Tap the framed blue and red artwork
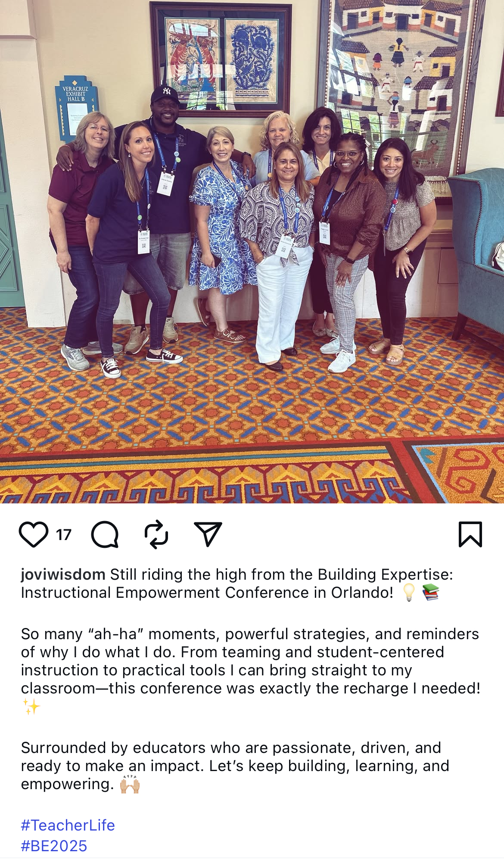504x862 pixels. 221,59
